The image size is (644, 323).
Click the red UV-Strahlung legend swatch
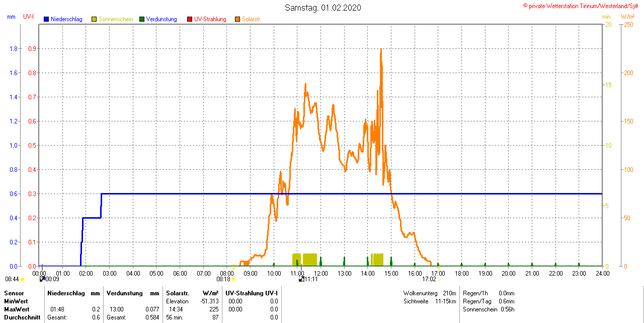[190, 19]
